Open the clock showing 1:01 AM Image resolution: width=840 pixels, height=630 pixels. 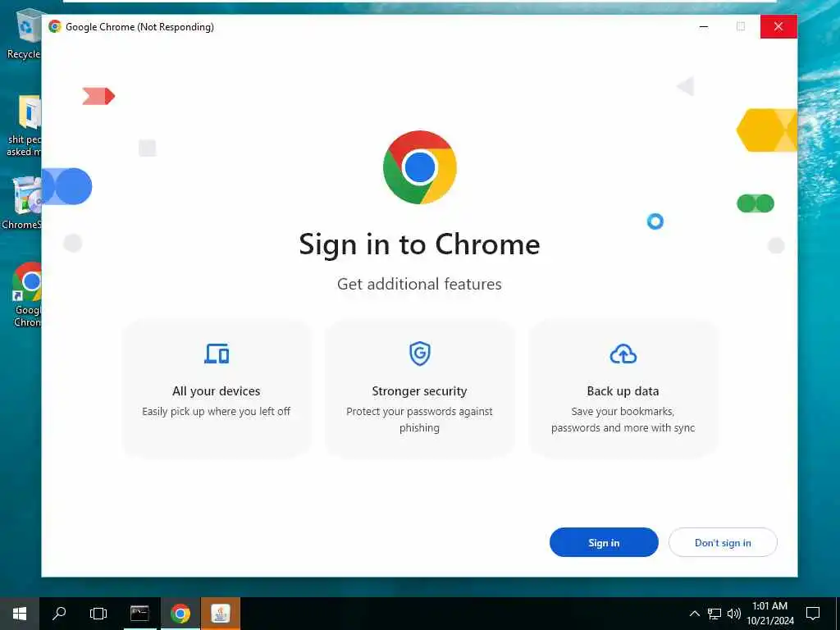pos(770,614)
